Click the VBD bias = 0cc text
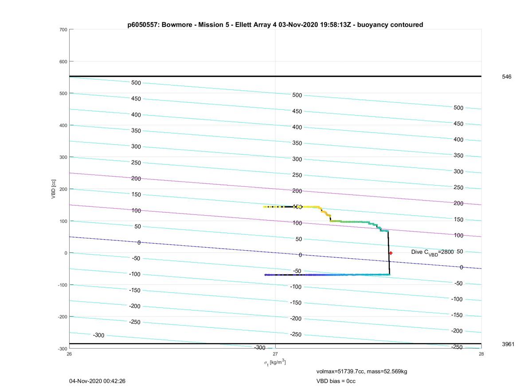 [x=336, y=381]
